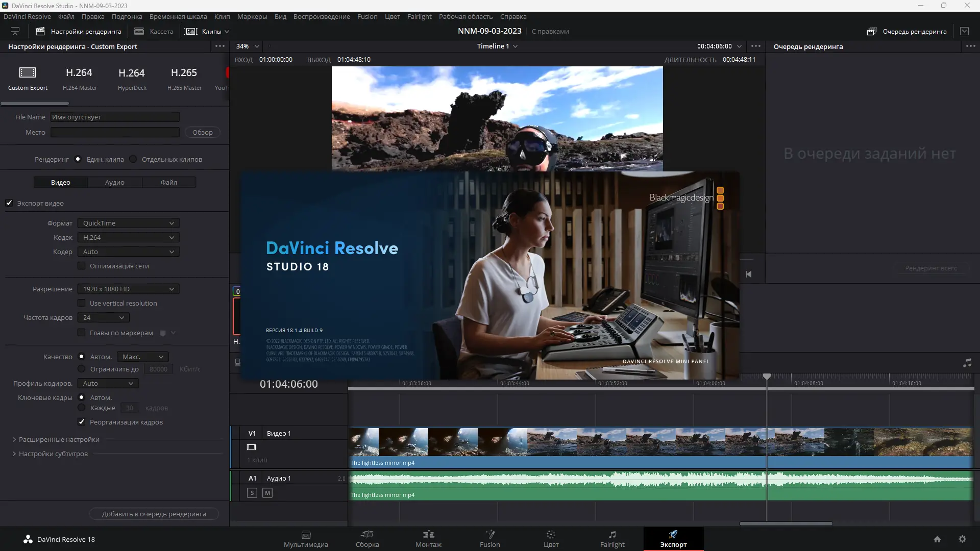Screen dimensions: 980x551
Task: Switch to the Аудио tab
Action: 115,182
